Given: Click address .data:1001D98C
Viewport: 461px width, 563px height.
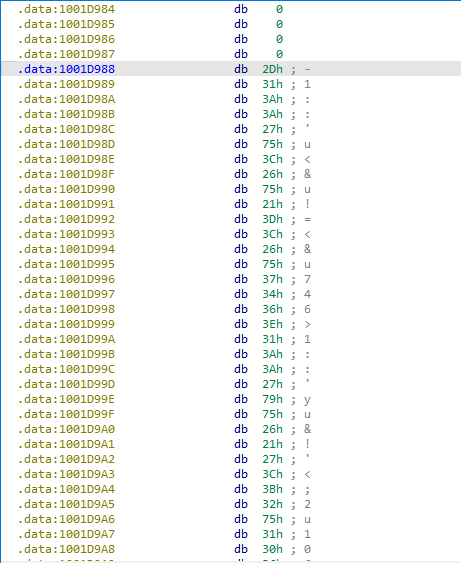Looking at the screenshot, I should pos(66,129).
